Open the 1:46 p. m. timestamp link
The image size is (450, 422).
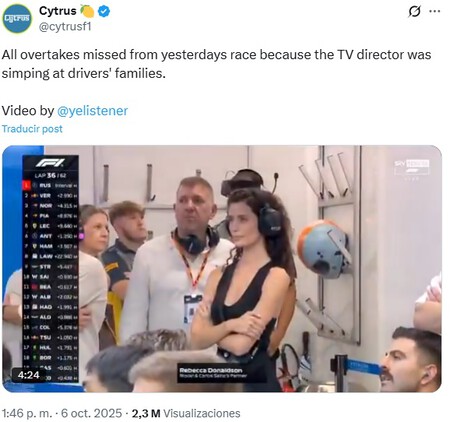coord(27,413)
